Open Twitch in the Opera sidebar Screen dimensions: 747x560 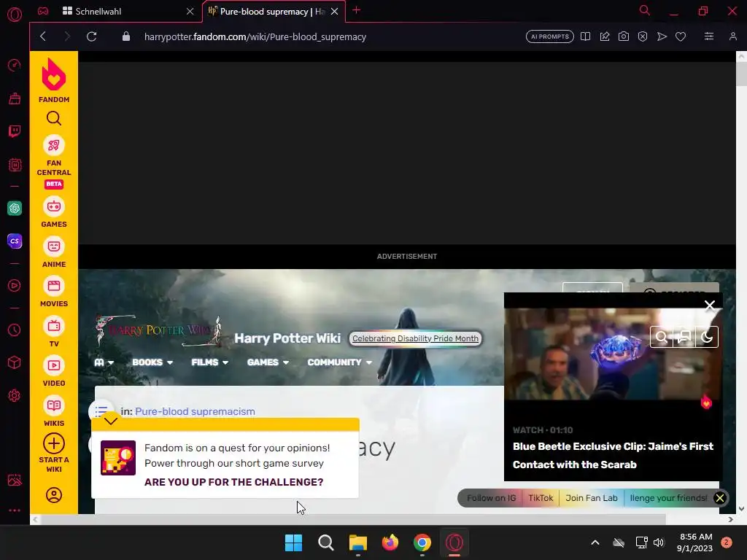coord(15,131)
